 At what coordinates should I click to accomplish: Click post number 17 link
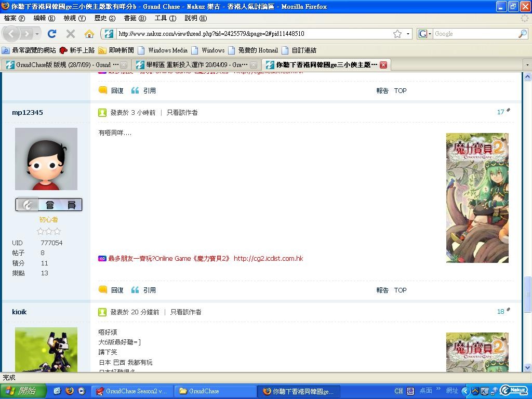(501, 112)
